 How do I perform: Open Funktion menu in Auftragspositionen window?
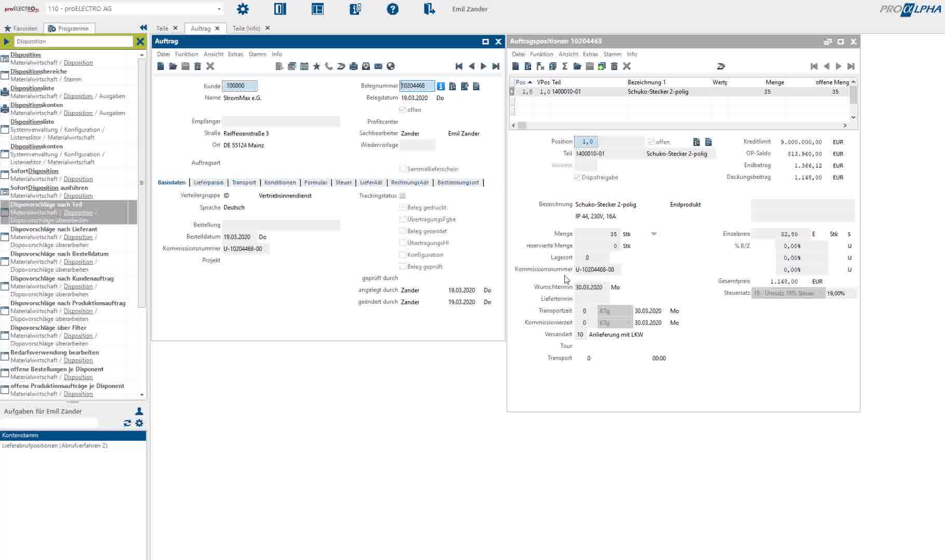pyautogui.click(x=541, y=54)
